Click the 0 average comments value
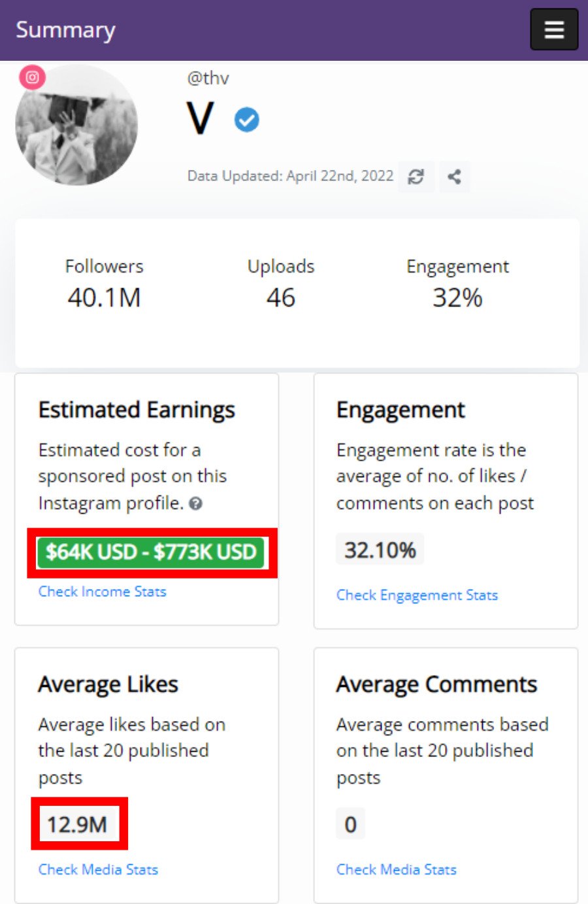 (x=350, y=824)
